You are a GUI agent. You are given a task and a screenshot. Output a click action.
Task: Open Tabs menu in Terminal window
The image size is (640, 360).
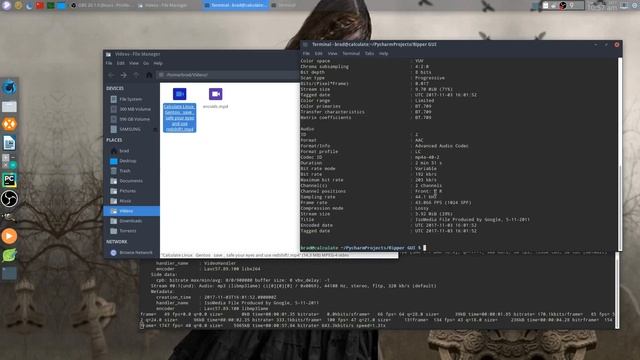(369, 53)
